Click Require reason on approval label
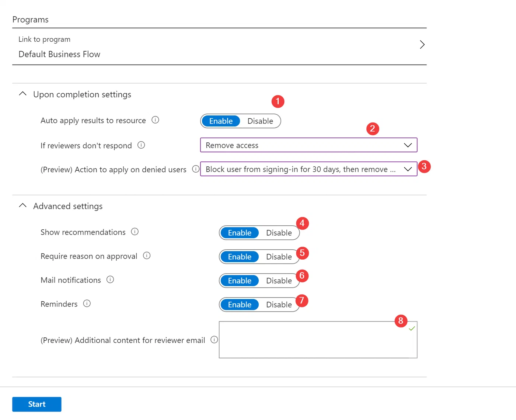This screenshot has width=516, height=420. click(89, 256)
